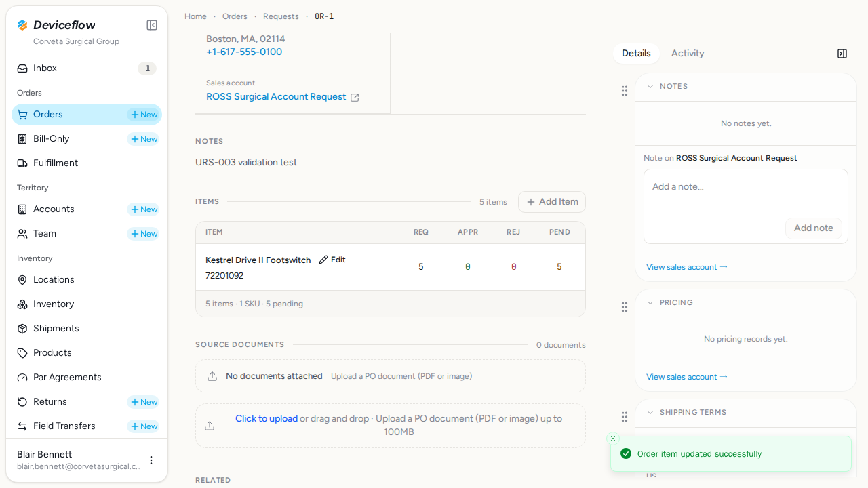Collapse the Notes section chevron

[650, 87]
